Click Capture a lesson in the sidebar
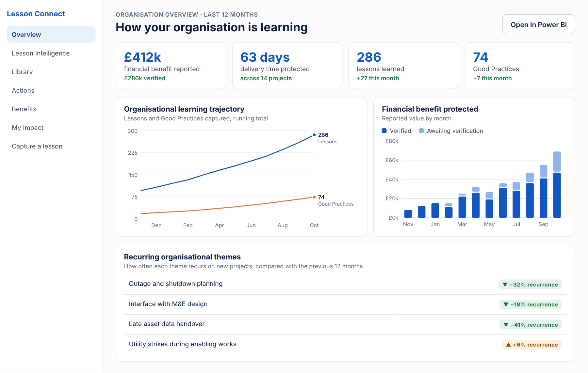The image size is (588, 373). click(x=51, y=146)
